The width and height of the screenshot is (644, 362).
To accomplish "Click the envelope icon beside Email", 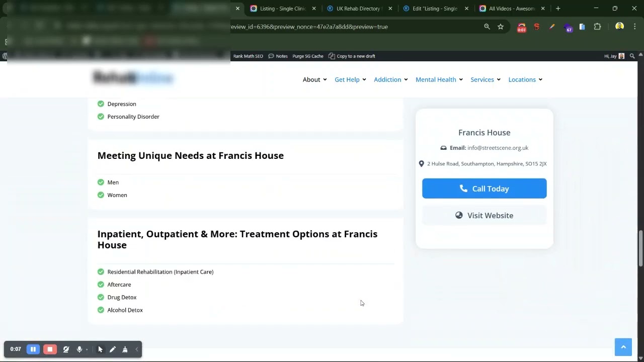I will click(x=443, y=148).
